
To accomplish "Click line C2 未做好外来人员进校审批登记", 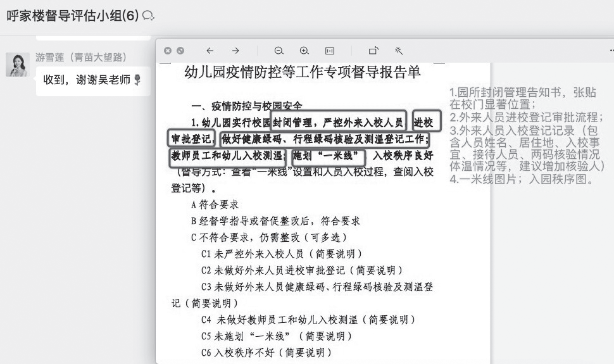I will coord(301,270).
